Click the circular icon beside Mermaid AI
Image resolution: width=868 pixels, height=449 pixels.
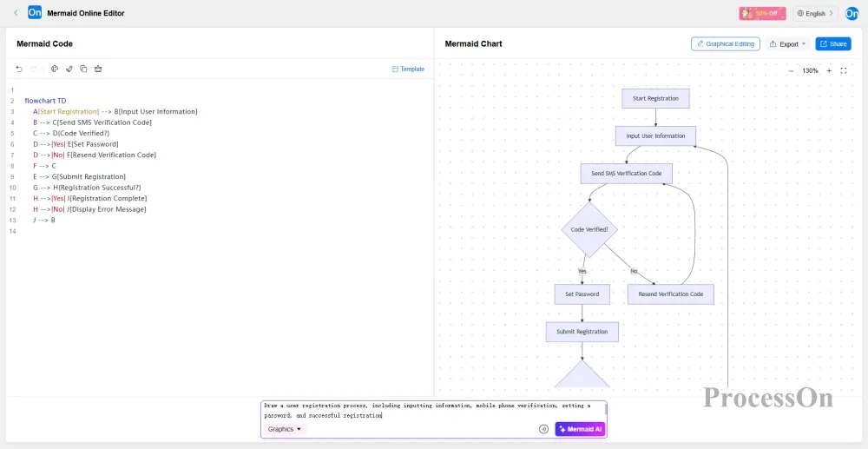pos(543,429)
